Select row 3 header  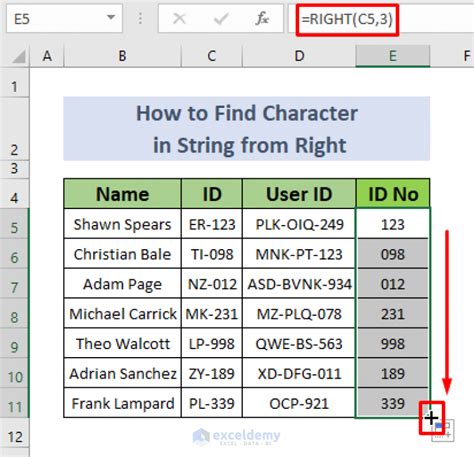pyautogui.click(x=14, y=169)
